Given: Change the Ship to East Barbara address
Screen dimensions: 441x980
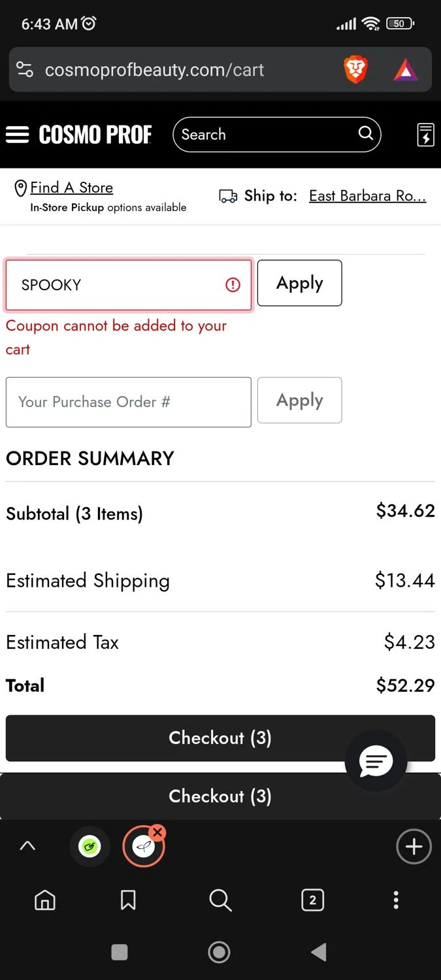Looking at the screenshot, I should coord(367,196).
